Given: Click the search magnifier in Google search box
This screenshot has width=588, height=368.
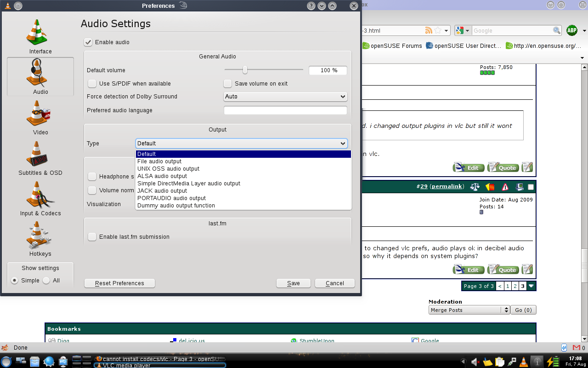Looking at the screenshot, I should [556, 30].
